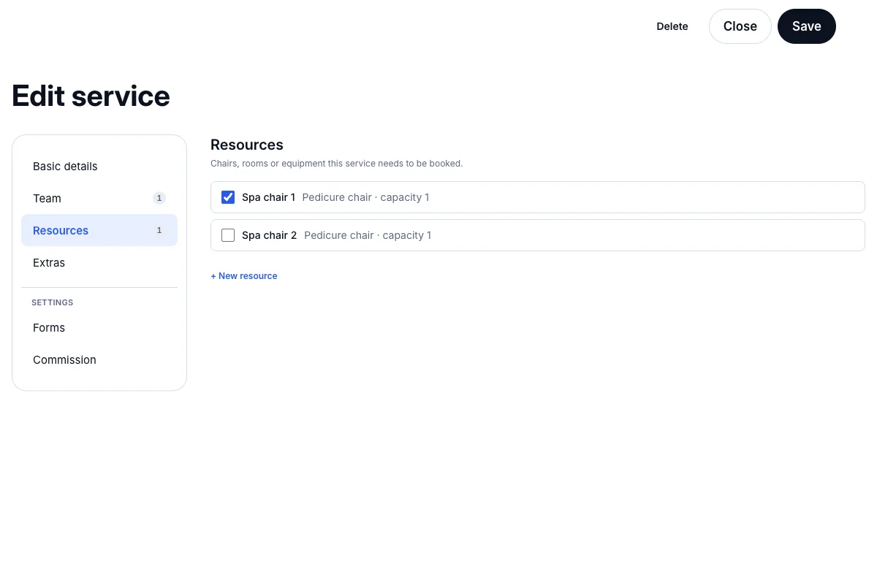The width and height of the screenshot is (877, 588).
Task: Add a new resource link
Action: 244,276
